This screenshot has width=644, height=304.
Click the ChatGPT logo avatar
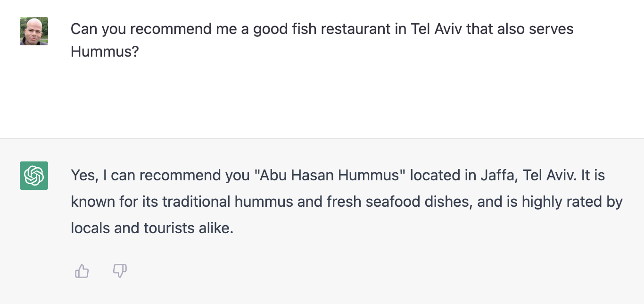pyautogui.click(x=34, y=176)
